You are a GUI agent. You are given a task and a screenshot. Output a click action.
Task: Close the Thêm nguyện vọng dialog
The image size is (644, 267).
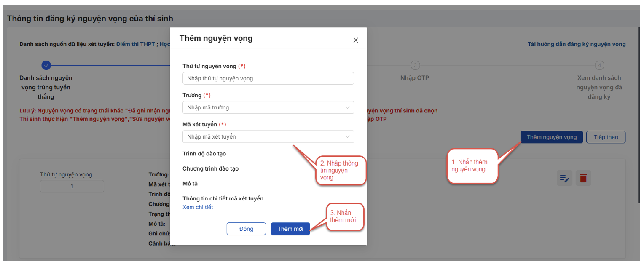point(355,40)
